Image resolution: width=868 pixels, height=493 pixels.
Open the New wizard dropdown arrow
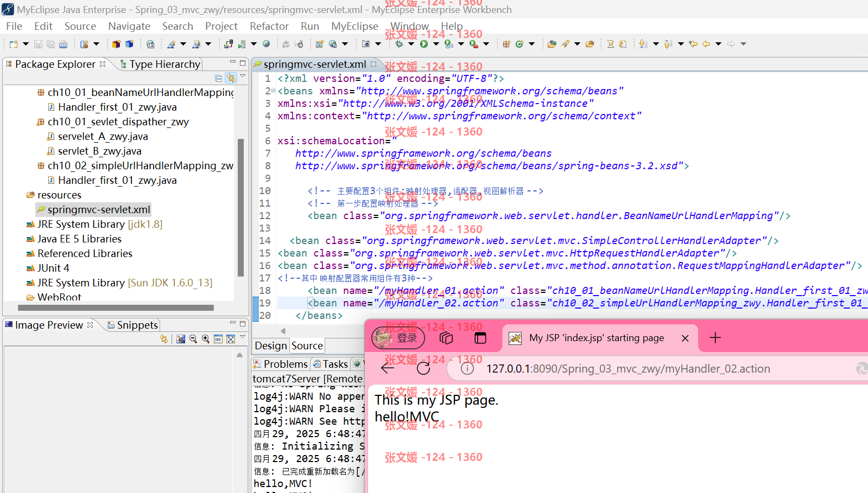[26, 44]
